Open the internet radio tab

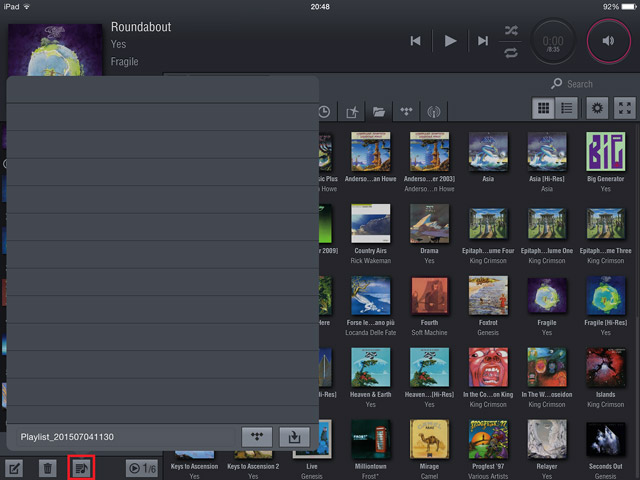tap(434, 112)
